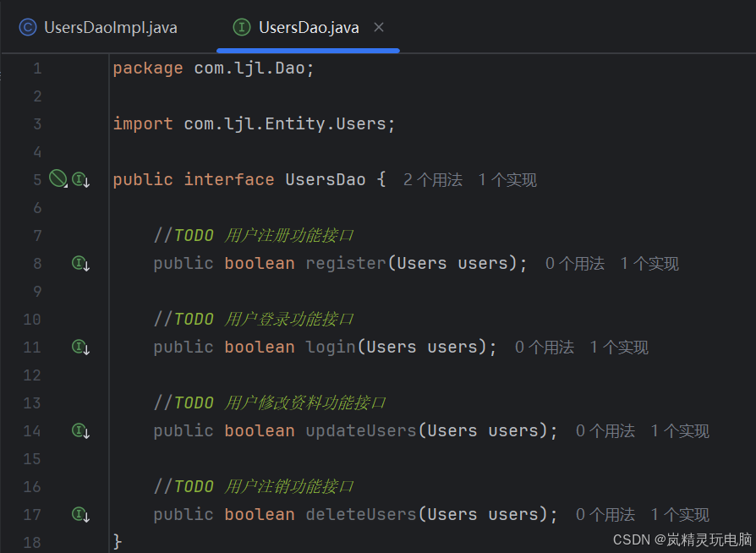The height and width of the screenshot is (553, 756).
Task: Click the TODO comment '用户登录功能接口'
Action: 289,319
